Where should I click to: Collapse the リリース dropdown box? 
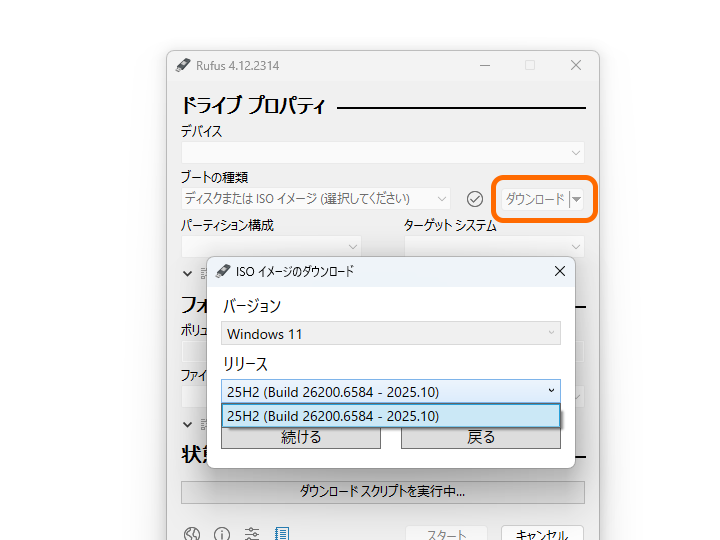(391, 392)
